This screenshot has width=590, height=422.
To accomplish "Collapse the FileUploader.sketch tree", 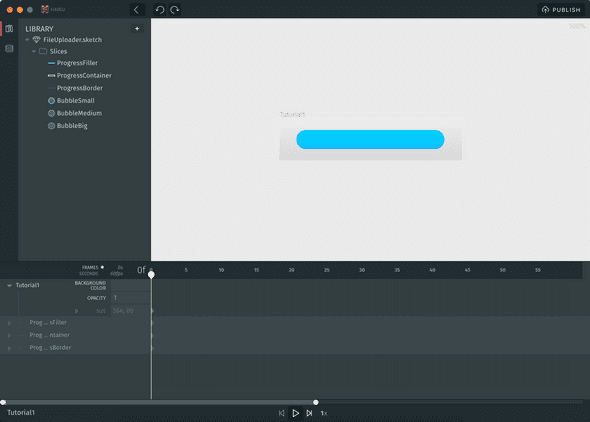I will 27,40.
